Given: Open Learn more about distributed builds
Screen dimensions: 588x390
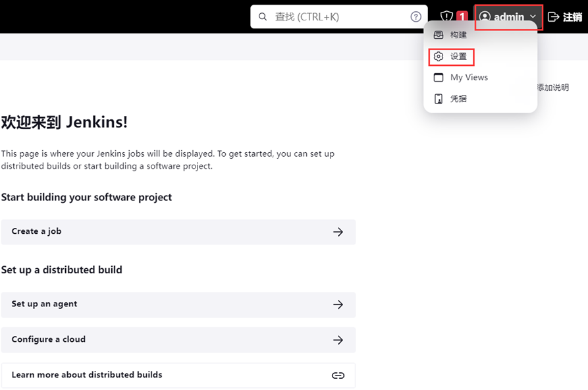Looking at the screenshot, I should (178, 375).
